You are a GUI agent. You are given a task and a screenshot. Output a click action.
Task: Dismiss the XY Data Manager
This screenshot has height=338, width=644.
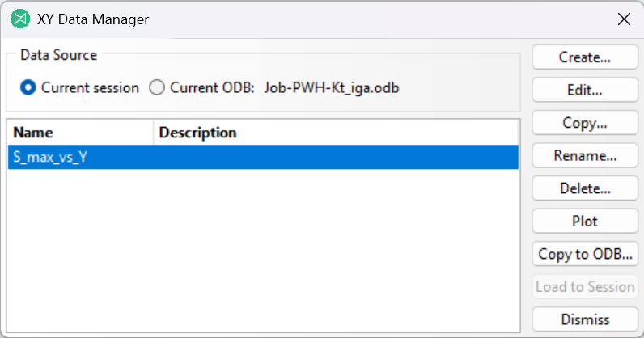[585, 319]
